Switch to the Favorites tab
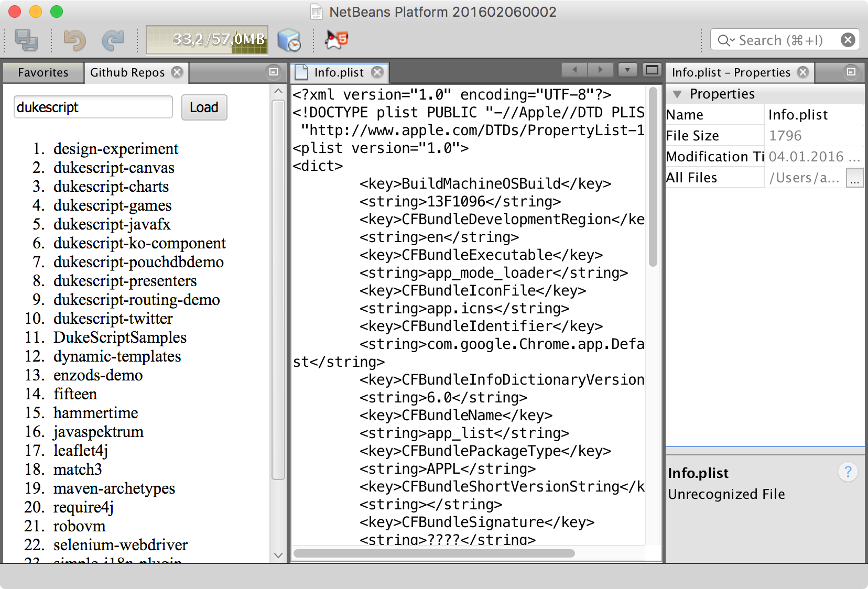 [43, 72]
